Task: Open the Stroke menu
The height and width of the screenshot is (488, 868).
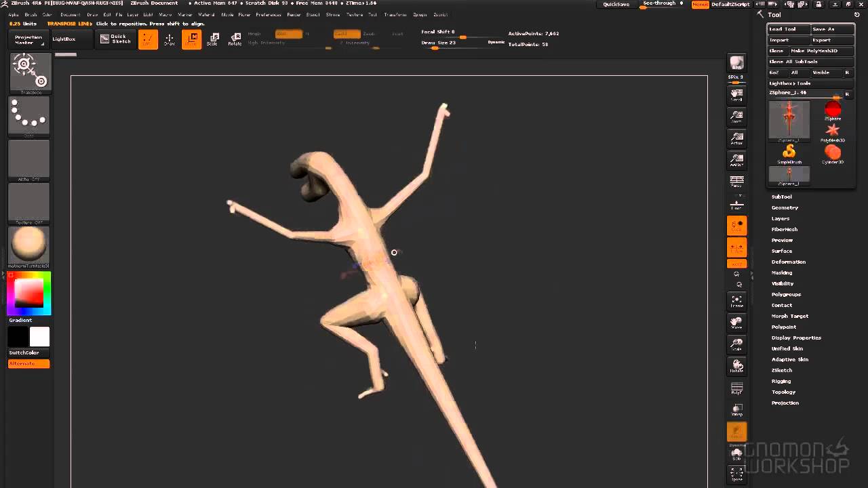Action: pyautogui.click(x=333, y=14)
